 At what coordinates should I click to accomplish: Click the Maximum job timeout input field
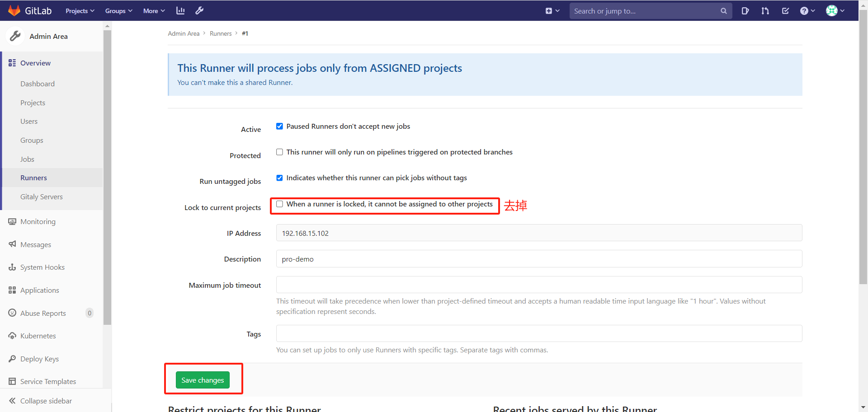tap(539, 285)
